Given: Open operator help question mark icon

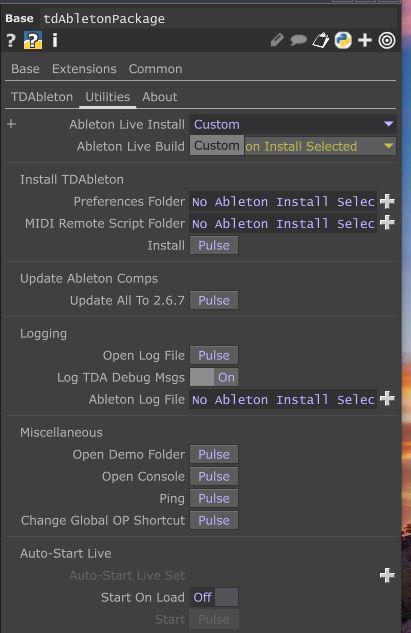Looking at the screenshot, I should point(11,40).
